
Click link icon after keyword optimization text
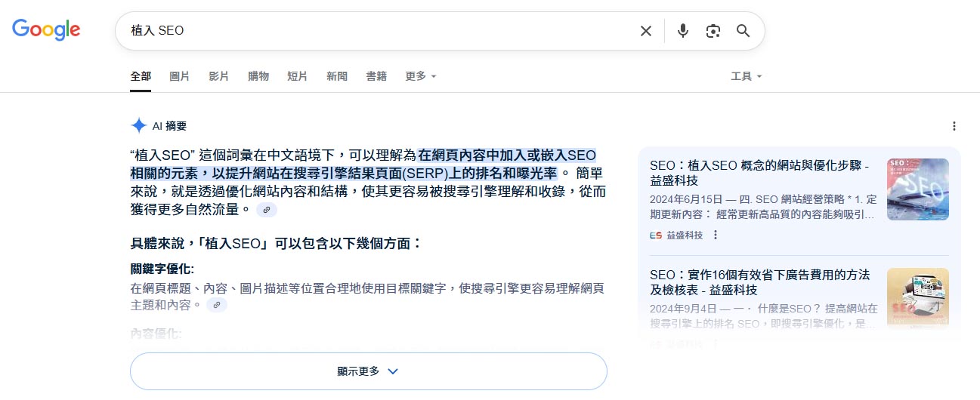[217, 305]
